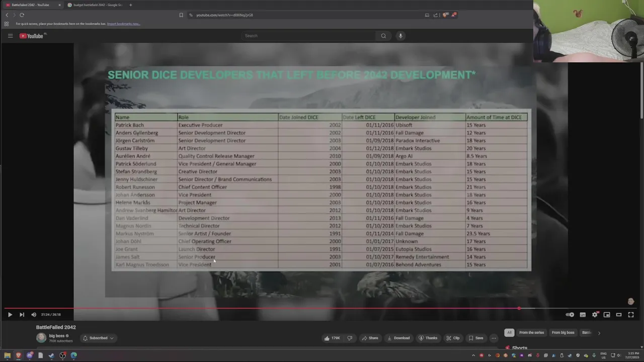The height and width of the screenshot is (362, 644).
Task: Open bookmarks bar apps grid icon
Action: pos(7,24)
